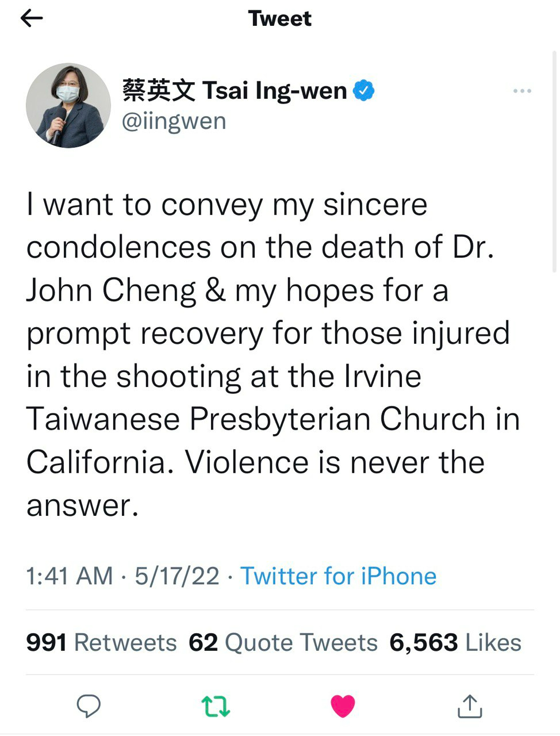This screenshot has height=736, width=560.
Task: Click the 1:41 AM timestamp
Action: (x=70, y=576)
